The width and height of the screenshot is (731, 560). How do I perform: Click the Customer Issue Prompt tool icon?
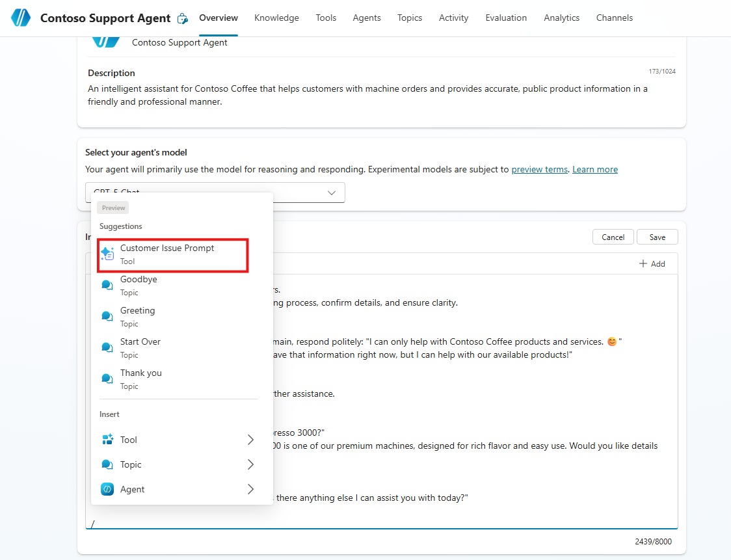(x=107, y=254)
